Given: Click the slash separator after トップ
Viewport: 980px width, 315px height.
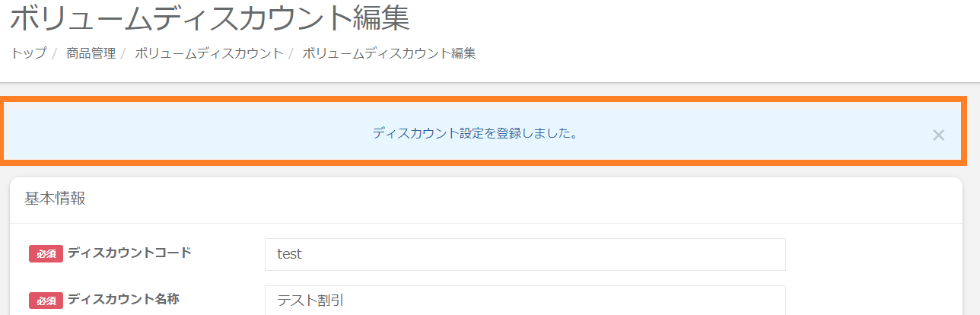Looking at the screenshot, I should [x=54, y=53].
